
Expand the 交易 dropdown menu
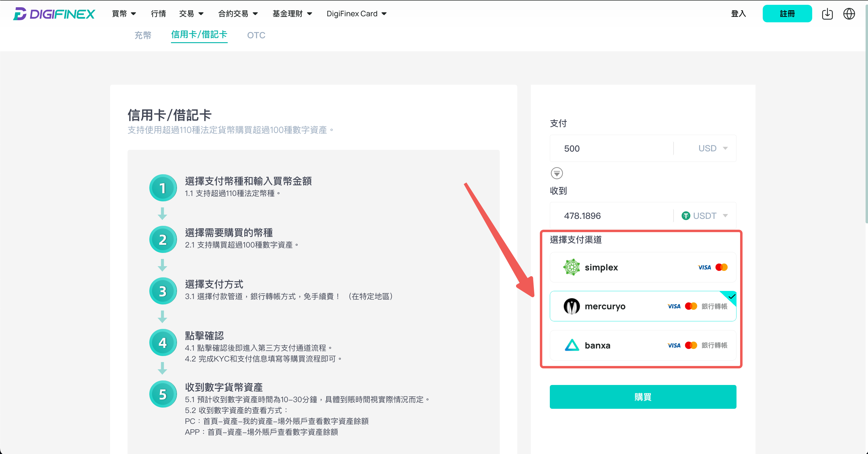(191, 14)
